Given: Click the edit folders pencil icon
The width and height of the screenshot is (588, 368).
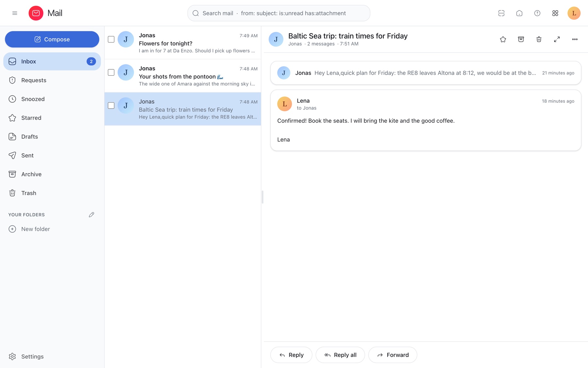Looking at the screenshot, I should click(x=91, y=215).
